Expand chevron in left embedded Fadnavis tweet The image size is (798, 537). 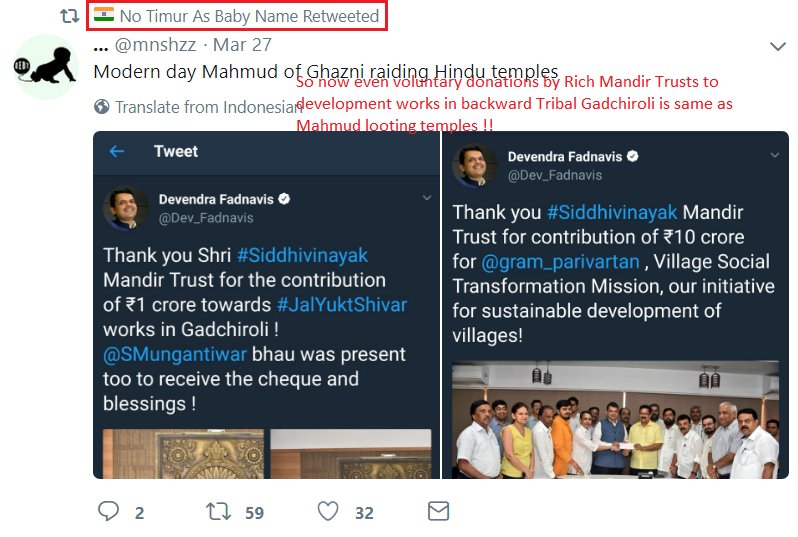click(426, 198)
